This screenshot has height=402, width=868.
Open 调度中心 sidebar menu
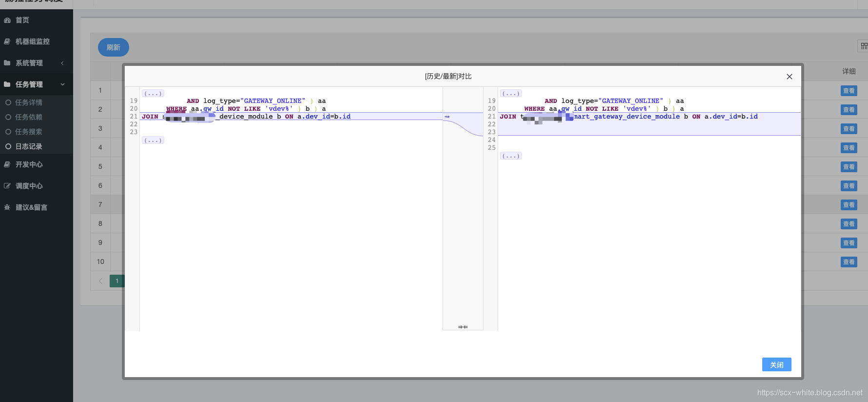click(29, 186)
